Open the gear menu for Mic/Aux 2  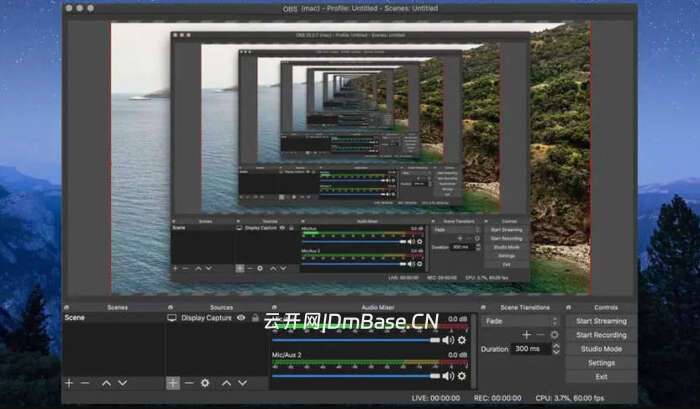coord(462,376)
